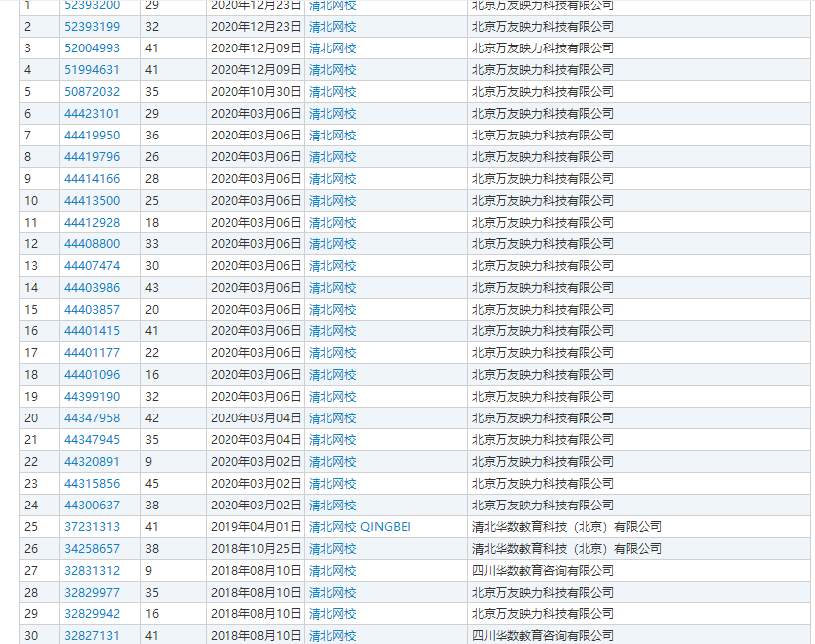Select applicant 清北华数教育科技 in row 25

click(x=566, y=527)
